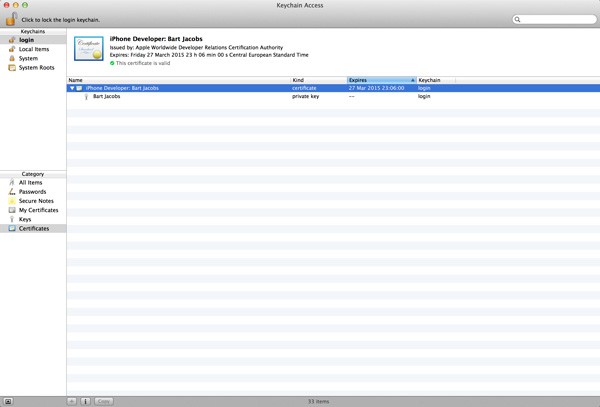Open the info button for selected item

pos(85,401)
